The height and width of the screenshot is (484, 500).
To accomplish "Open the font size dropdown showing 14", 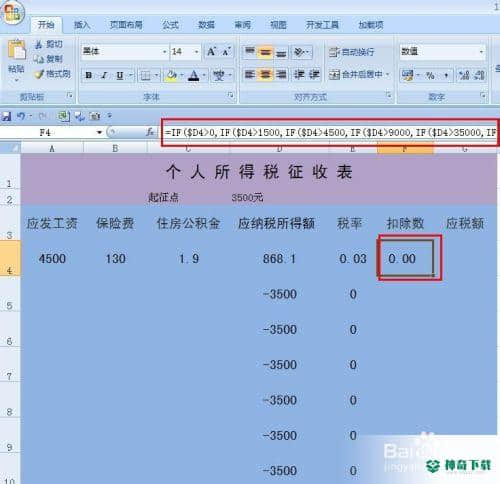I will pos(197,52).
